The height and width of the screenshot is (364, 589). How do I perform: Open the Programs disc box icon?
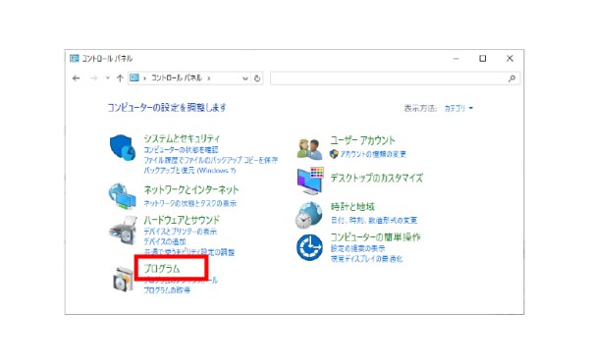tap(124, 280)
